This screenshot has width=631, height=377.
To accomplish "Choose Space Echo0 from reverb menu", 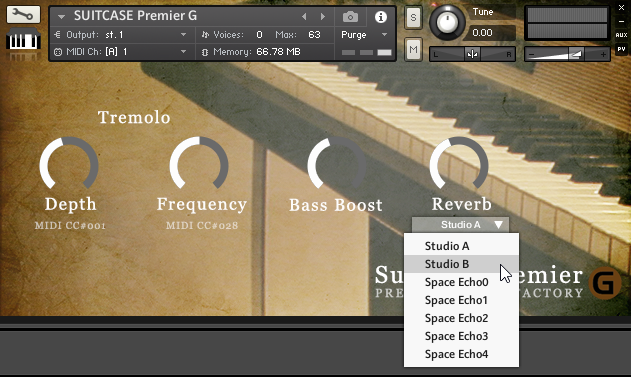I will click(x=461, y=282).
